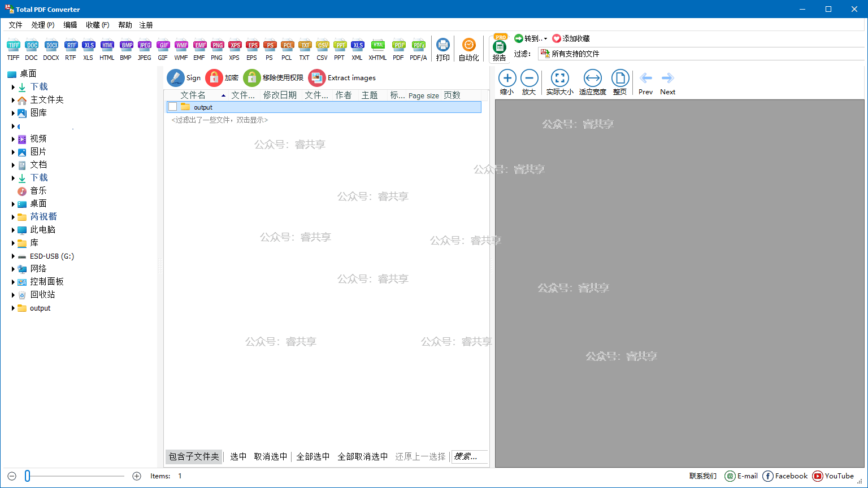Viewport: 868px width, 488px height.
Task: Expand the Control Panel tree node
Action: 13,282
